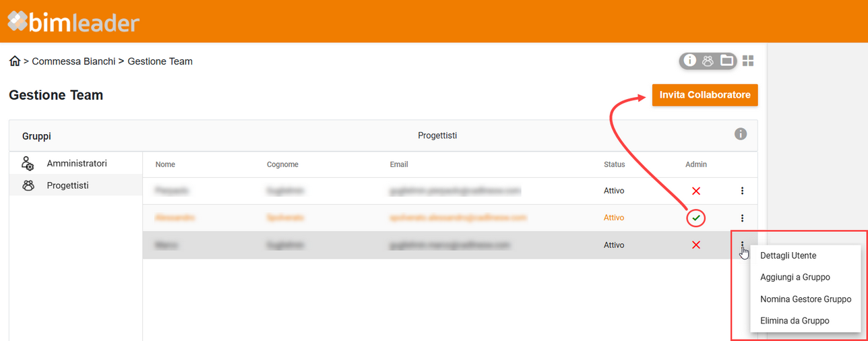The image size is (868, 341).
Task: Click Attivo status in gray highlighted row
Action: (x=614, y=245)
